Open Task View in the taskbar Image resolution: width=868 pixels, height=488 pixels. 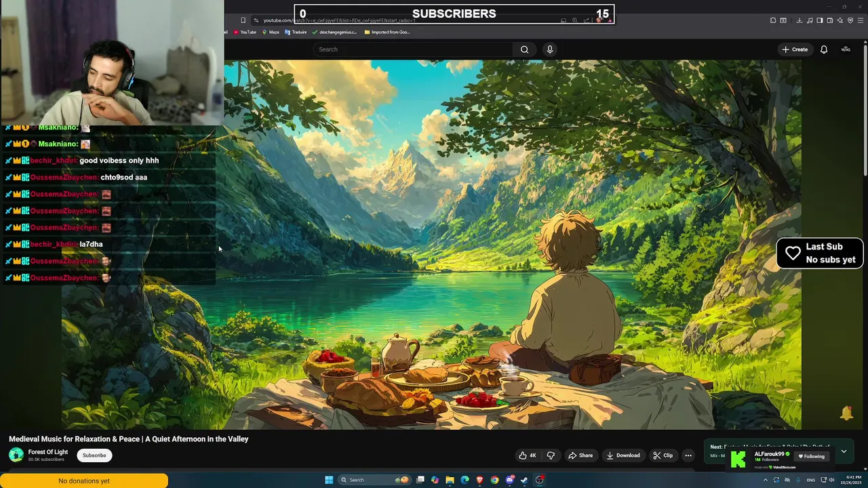(420, 480)
